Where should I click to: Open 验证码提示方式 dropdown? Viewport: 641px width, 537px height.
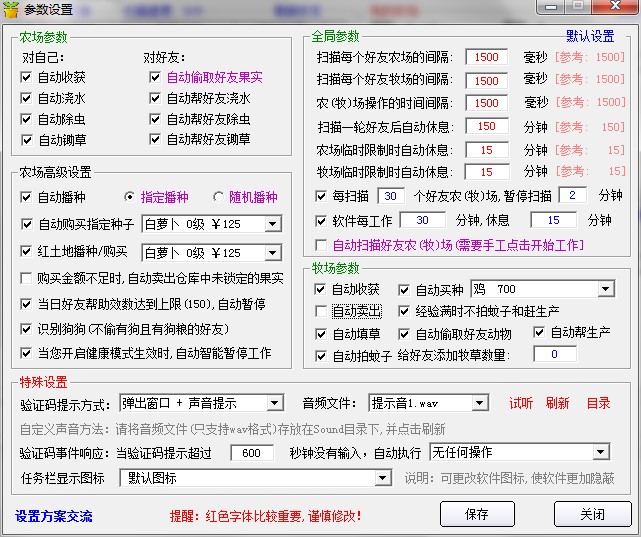pos(275,404)
